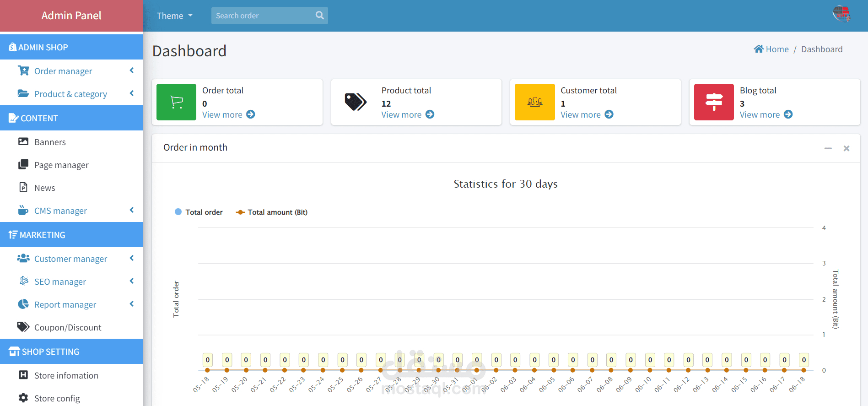
Task: Click View more under Customer total
Action: point(581,114)
